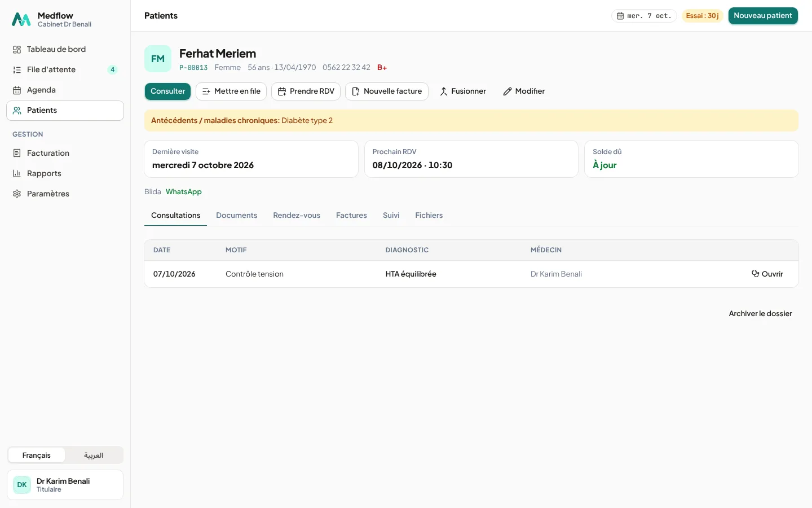This screenshot has height=508, width=812.
Task: Click the queue count badge 4
Action: [113, 70]
